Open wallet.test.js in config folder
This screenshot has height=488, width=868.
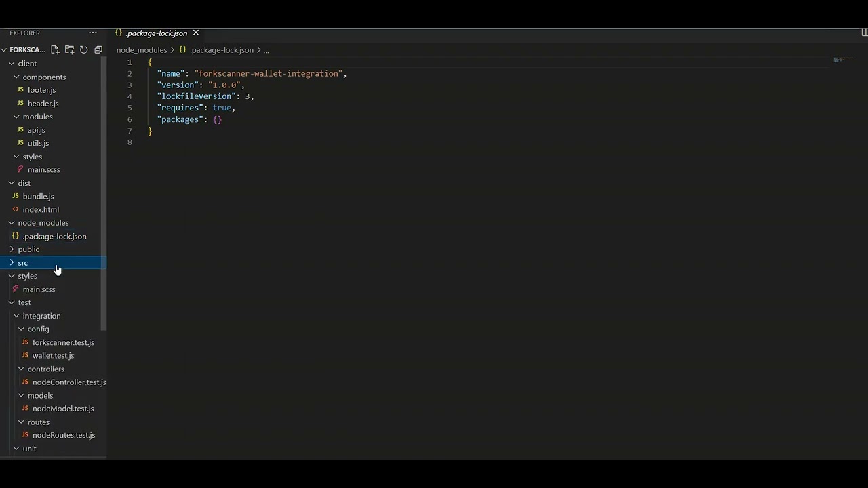point(54,355)
